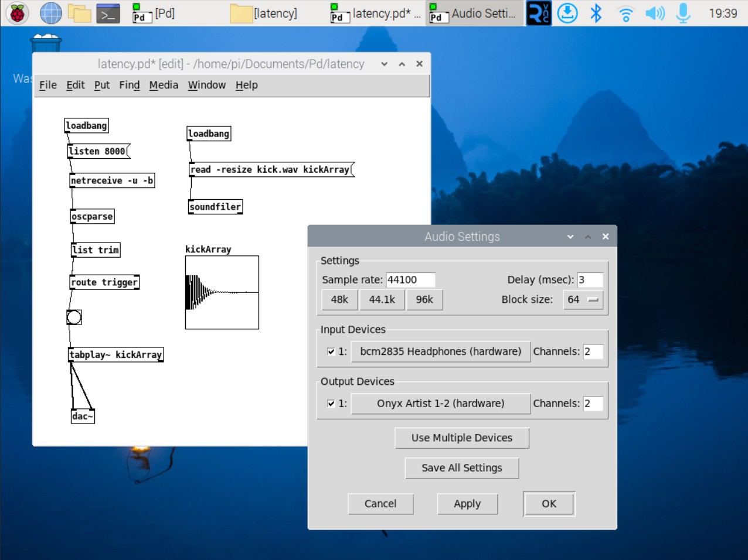The width and height of the screenshot is (748, 560).
Task: Choose input device bcm2835 Headphones dropdown
Action: coord(440,351)
